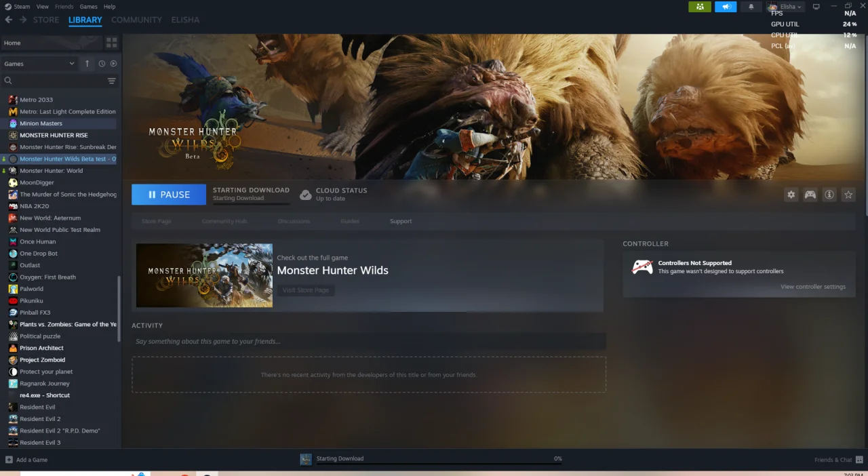Click Once Human game icon
The width and height of the screenshot is (868, 476).
[x=13, y=241]
